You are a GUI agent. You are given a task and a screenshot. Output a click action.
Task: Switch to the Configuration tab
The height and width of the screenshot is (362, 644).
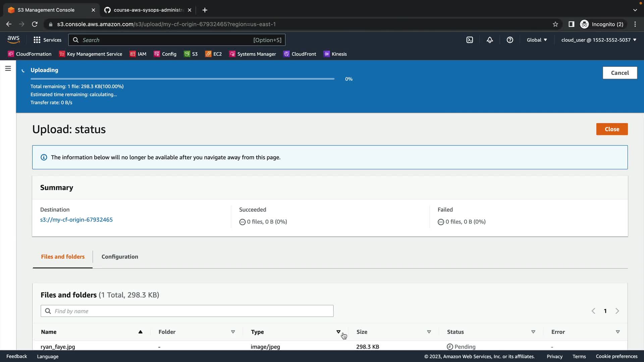click(120, 257)
